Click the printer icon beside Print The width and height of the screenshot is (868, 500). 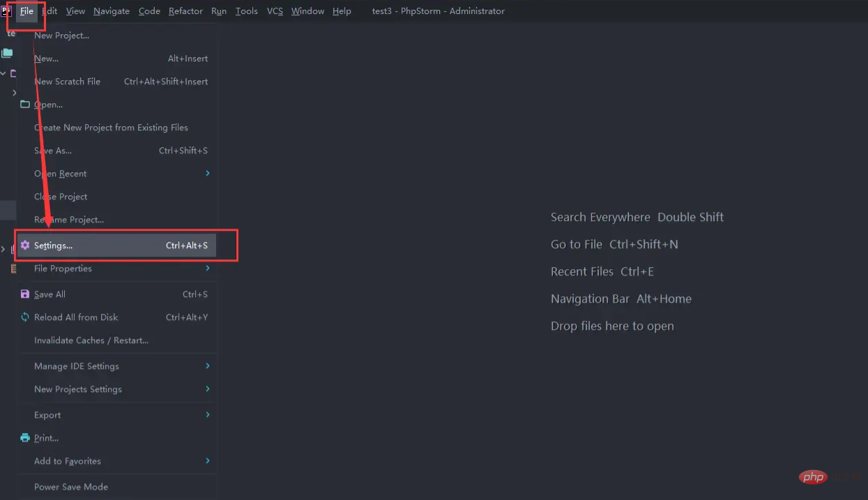click(26, 438)
